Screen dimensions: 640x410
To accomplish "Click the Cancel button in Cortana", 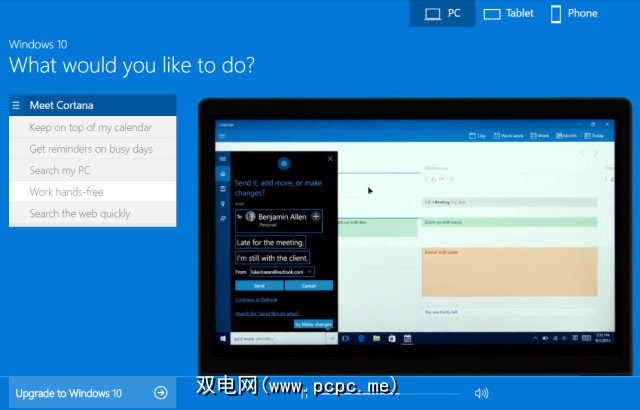I will (309, 286).
